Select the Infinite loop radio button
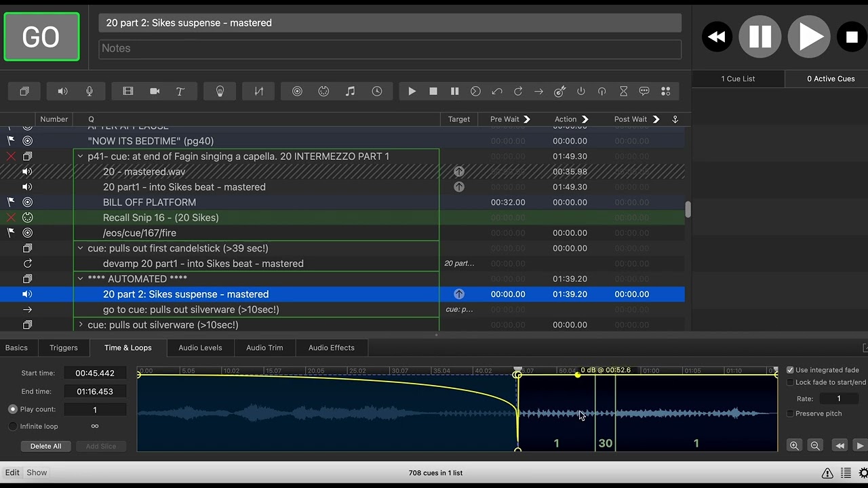This screenshot has width=868, height=488. (13, 426)
